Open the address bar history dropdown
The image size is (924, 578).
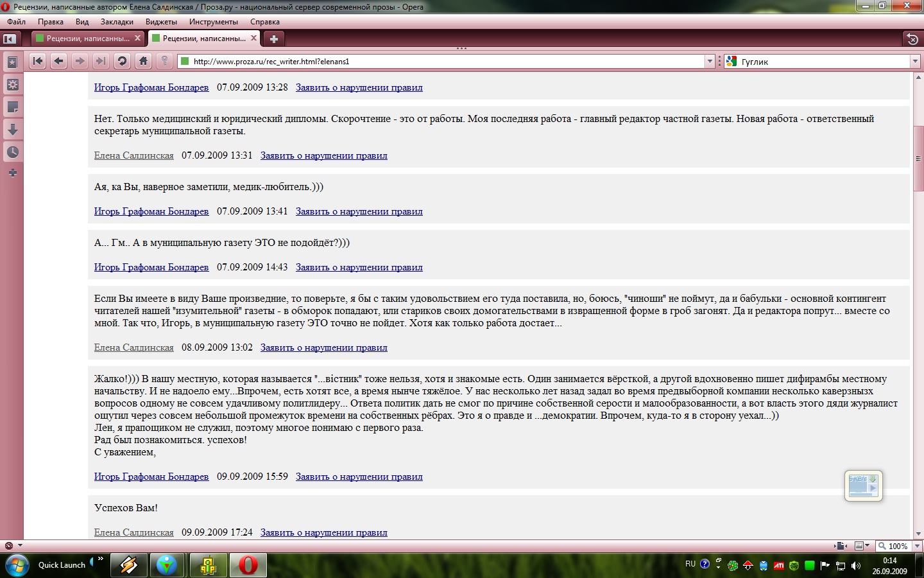pos(710,62)
